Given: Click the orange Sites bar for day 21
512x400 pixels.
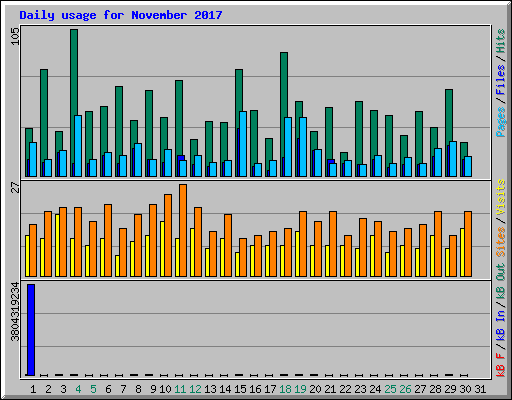Looking at the screenshot, I should click(x=333, y=244).
